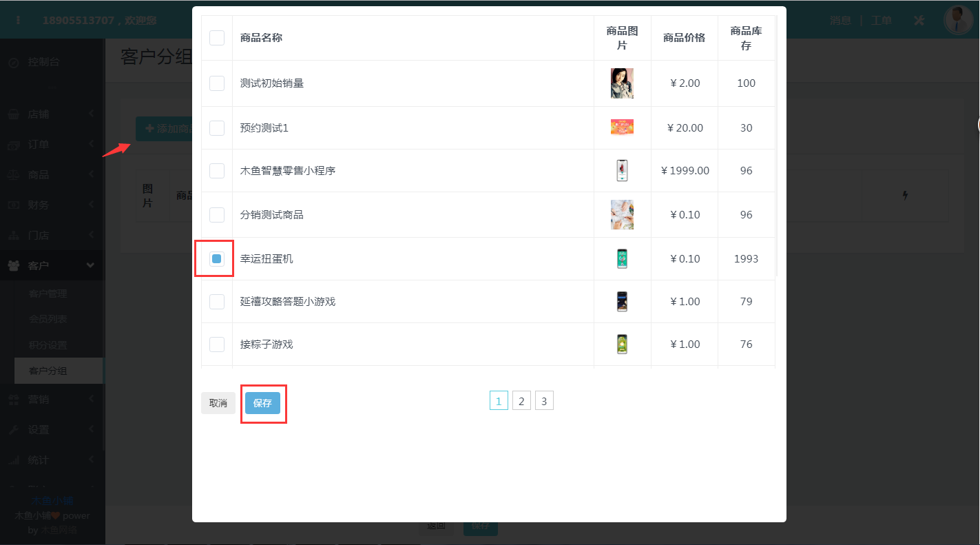
Task: Open 客户分组 submenu item
Action: click(x=48, y=371)
